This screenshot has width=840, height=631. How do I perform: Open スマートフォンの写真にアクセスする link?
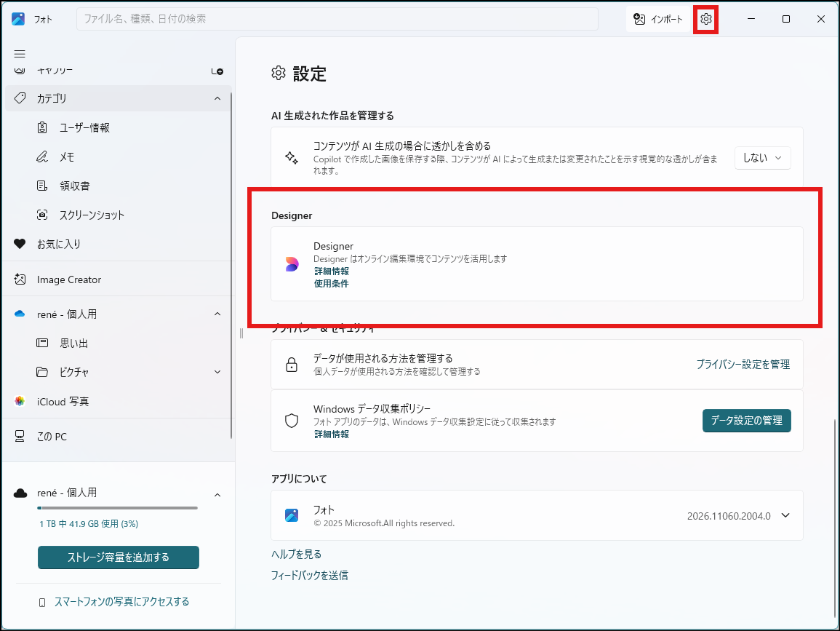pyautogui.click(x=121, y=601)
